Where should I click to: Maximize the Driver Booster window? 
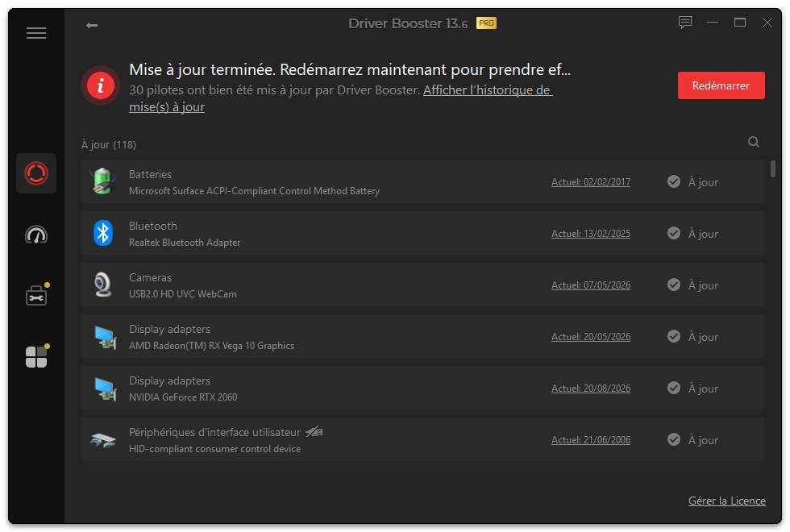[740, 23]
